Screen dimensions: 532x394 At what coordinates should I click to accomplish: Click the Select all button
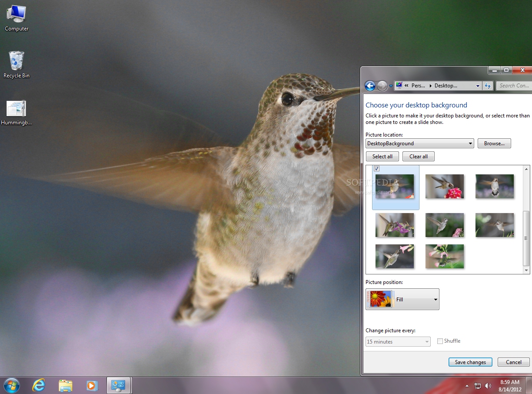pos(382,157)
